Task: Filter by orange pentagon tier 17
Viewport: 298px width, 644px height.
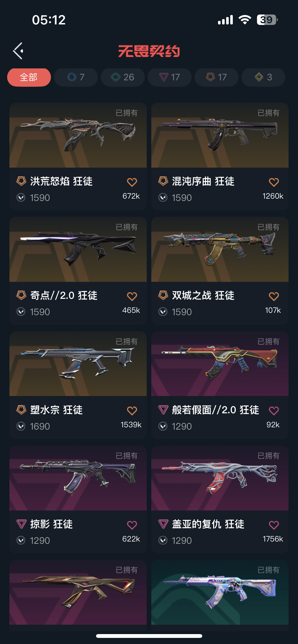Action: point(216,77)
